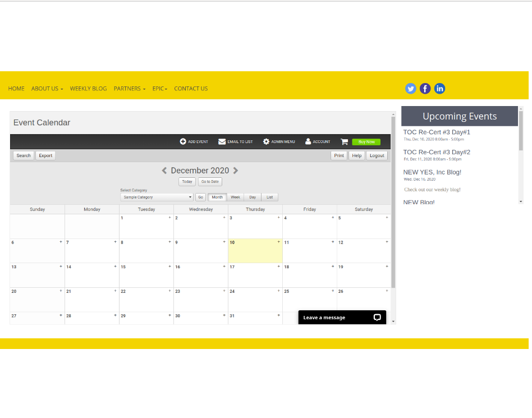Click the Account person icon
Image resolution: width=532 pixels, height=418 pixels.
[x=308, y=142]
